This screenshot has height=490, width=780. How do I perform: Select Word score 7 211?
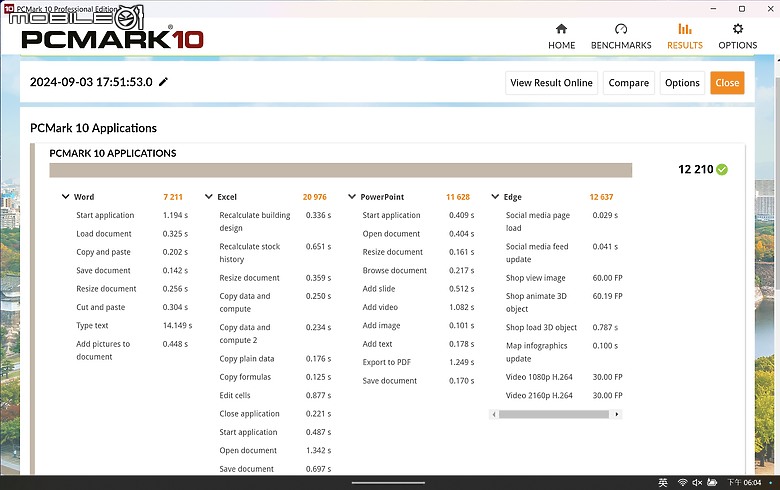[173, 197]
